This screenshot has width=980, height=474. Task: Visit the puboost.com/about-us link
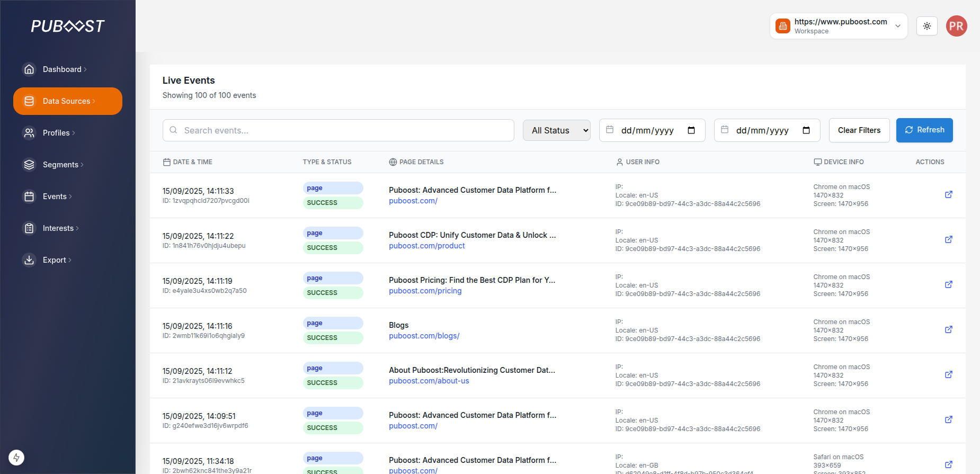tap(429, 381)
